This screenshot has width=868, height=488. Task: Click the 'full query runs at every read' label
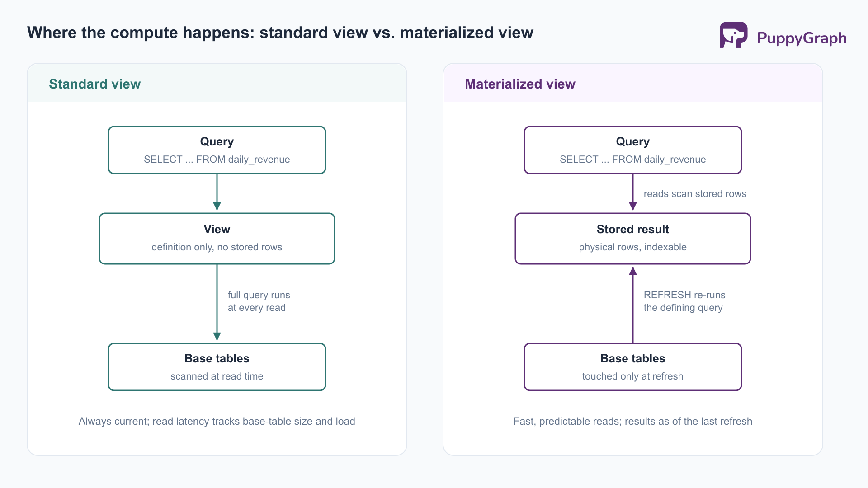(259, 301)
